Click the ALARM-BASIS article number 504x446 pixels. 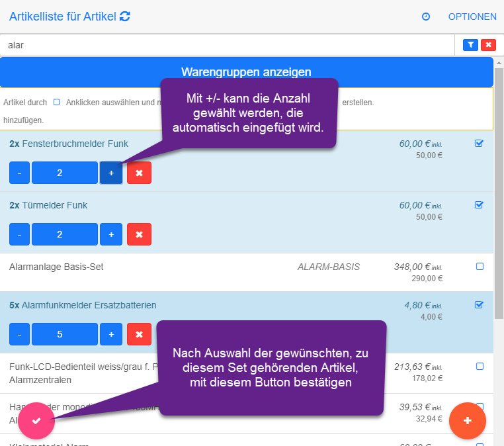[x=329, y=267]
